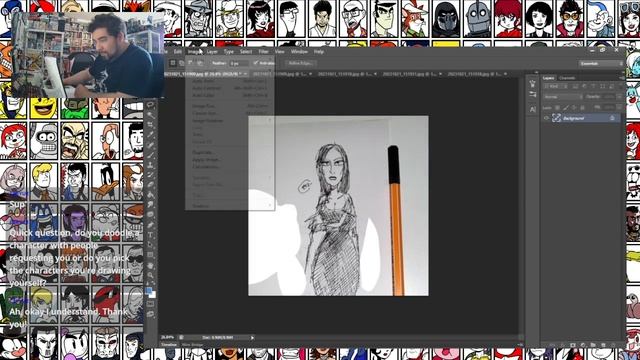The height and width of the screenshot is (360, 640).
Task: Click the zoom percentage field in status bar
Action: click(168, 338)
